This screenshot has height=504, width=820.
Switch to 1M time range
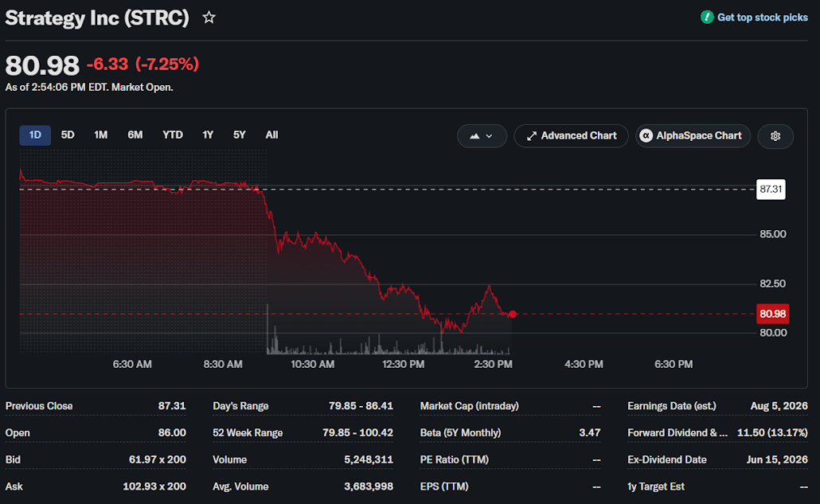[x=100, y=135]
